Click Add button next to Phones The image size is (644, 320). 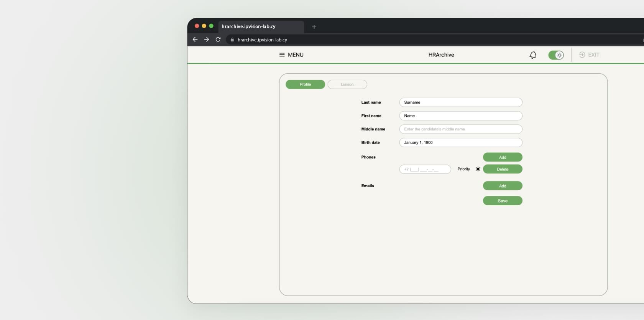coord(503,157)
